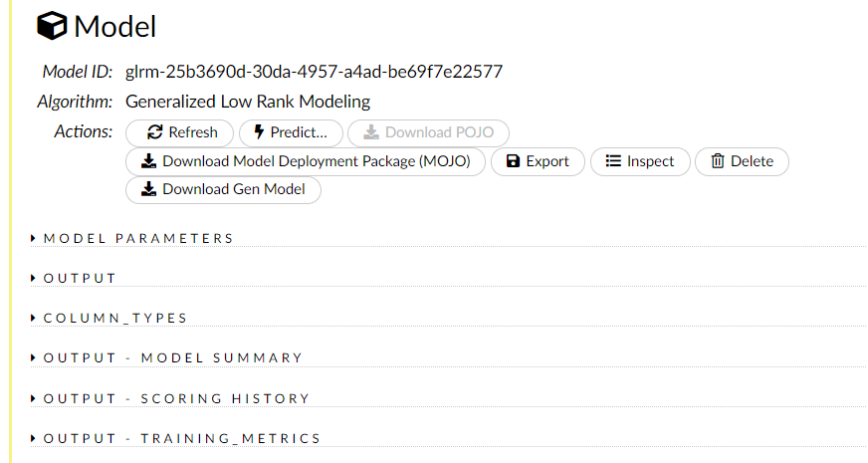Click the Download POJO download icon
Screen dimensions: 868x463
(370, 132)
